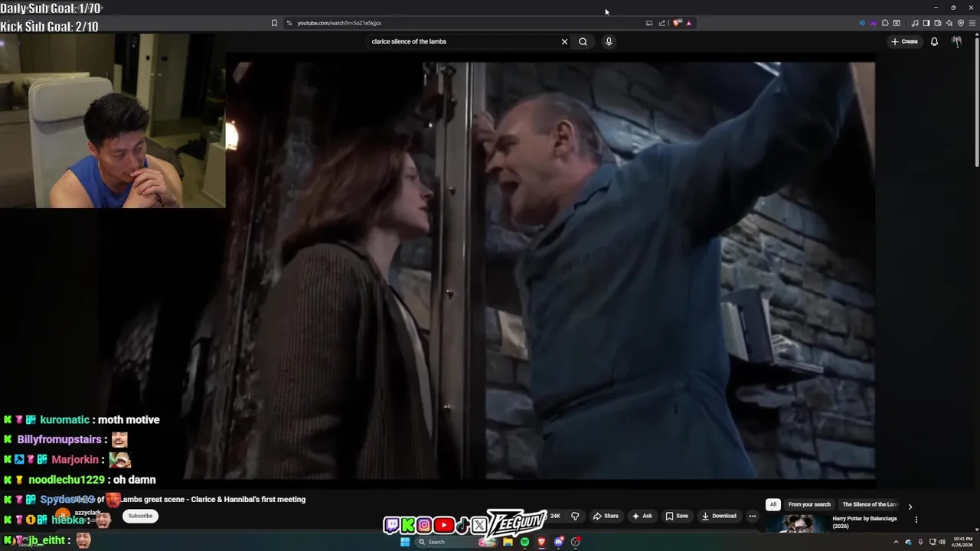Expand more filter chips with arrow
This screenshot has height=551, width=980.
pos(910,506)
